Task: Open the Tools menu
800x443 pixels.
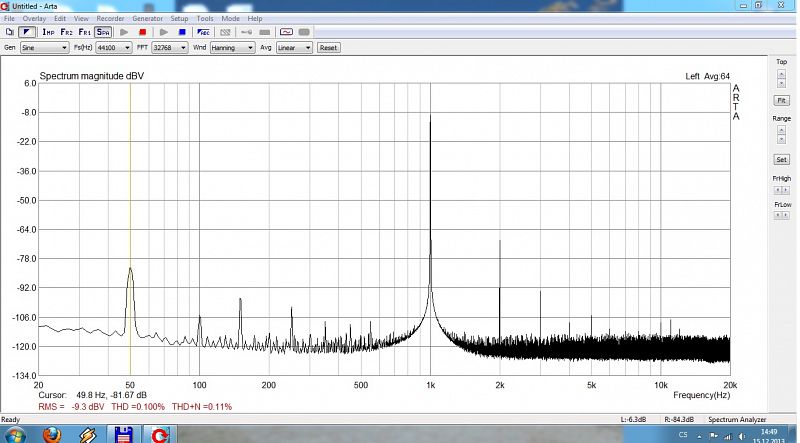Action: coord(205,18)
